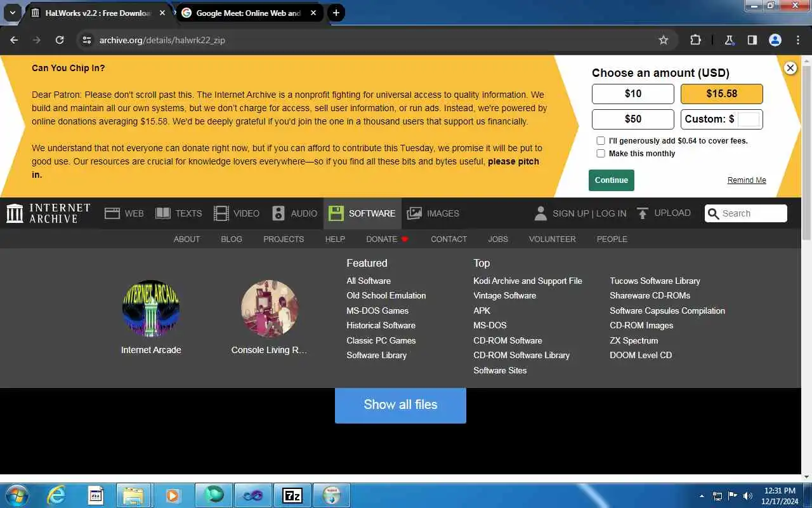The width and height of the screenshot is (812, 508).
Task: Bookmark this page with star
Action: click(664, 40)
